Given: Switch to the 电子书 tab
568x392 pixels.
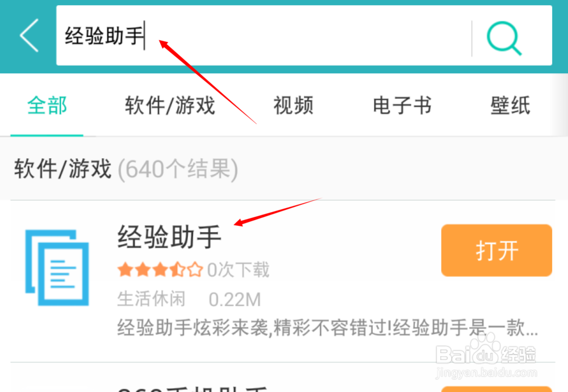Looking at the screenshot, I should (x=402, y=106).
